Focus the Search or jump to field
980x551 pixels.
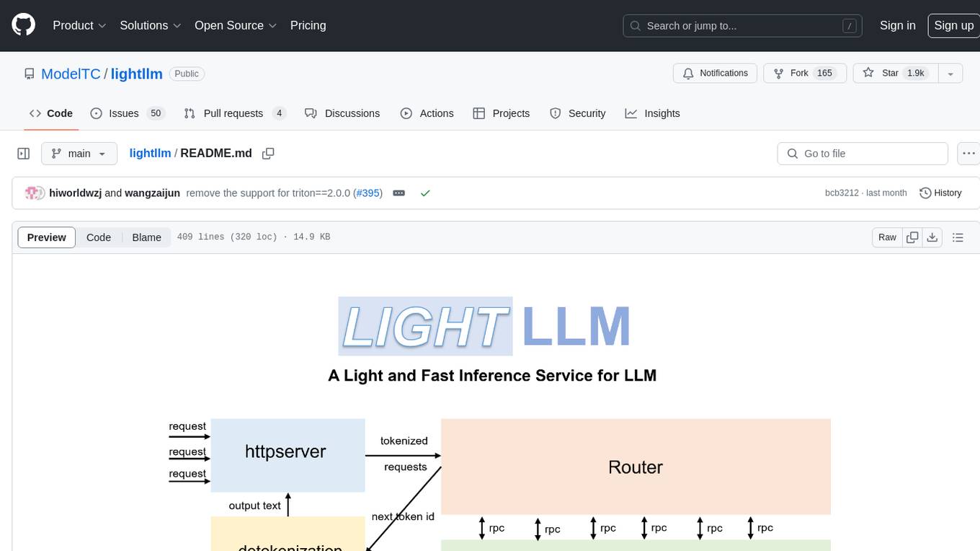[x=743, y=25]
